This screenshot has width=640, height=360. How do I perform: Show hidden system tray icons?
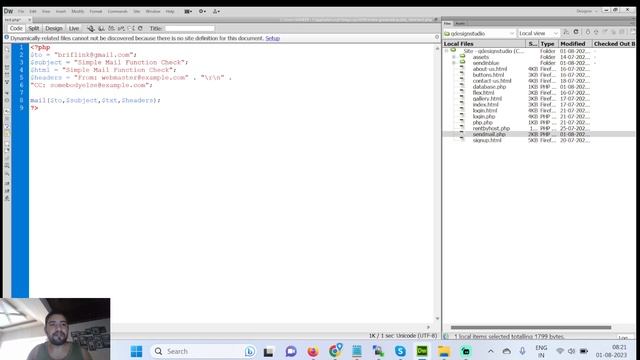coord(491,351)
